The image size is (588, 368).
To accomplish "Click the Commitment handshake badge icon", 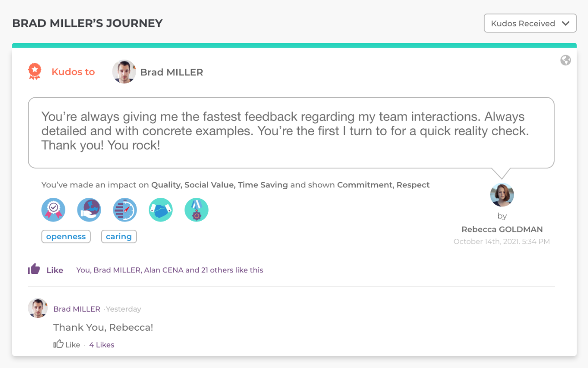I will [x=161, y=210].
